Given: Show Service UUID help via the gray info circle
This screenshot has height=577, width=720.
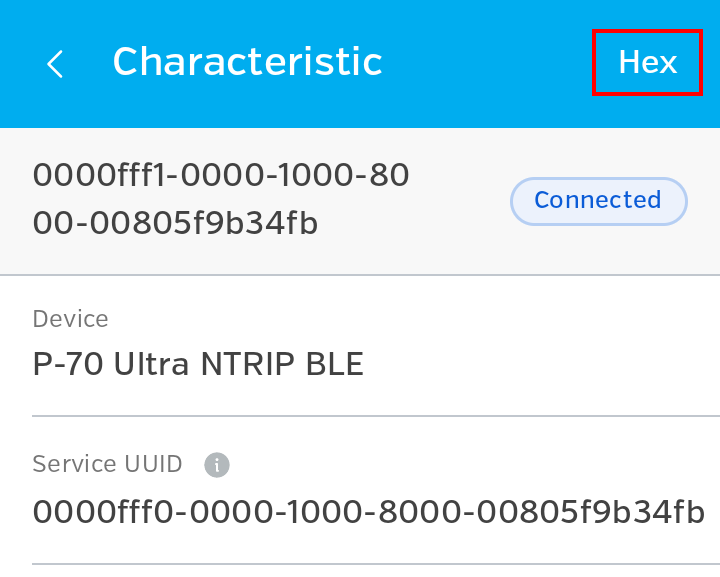Looking at the screenshot, I should 217,465.
